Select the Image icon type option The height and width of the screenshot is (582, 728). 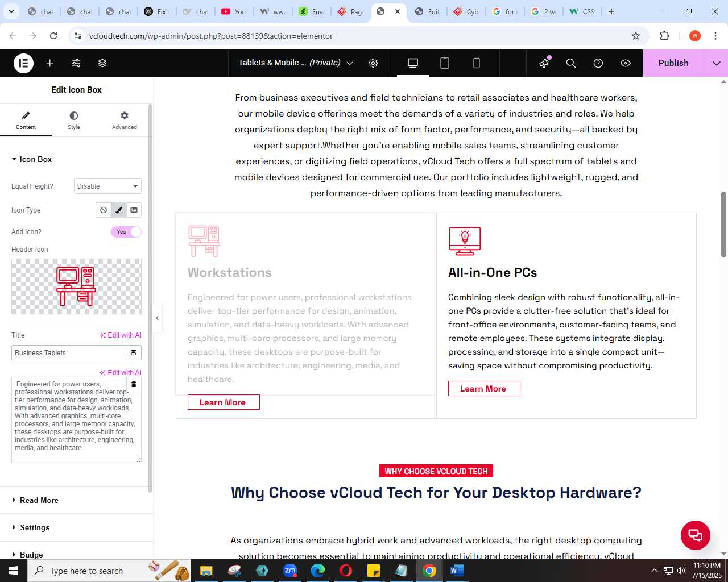point(134,210)
